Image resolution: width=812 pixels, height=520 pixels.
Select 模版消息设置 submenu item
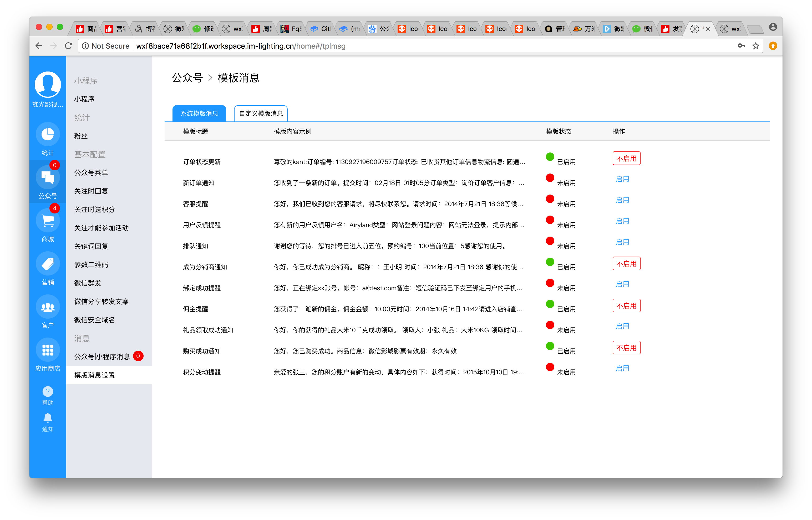pos(109,375)
